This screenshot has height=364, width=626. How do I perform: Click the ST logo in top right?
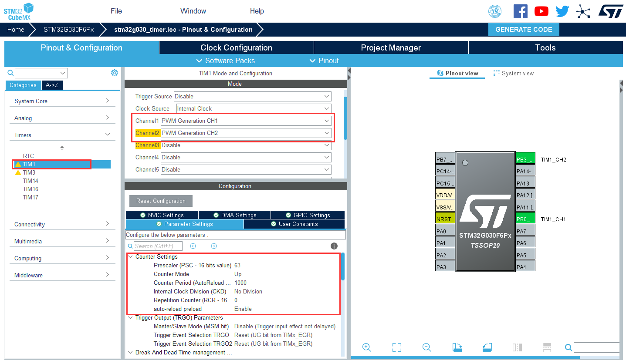tap(611, 11)
